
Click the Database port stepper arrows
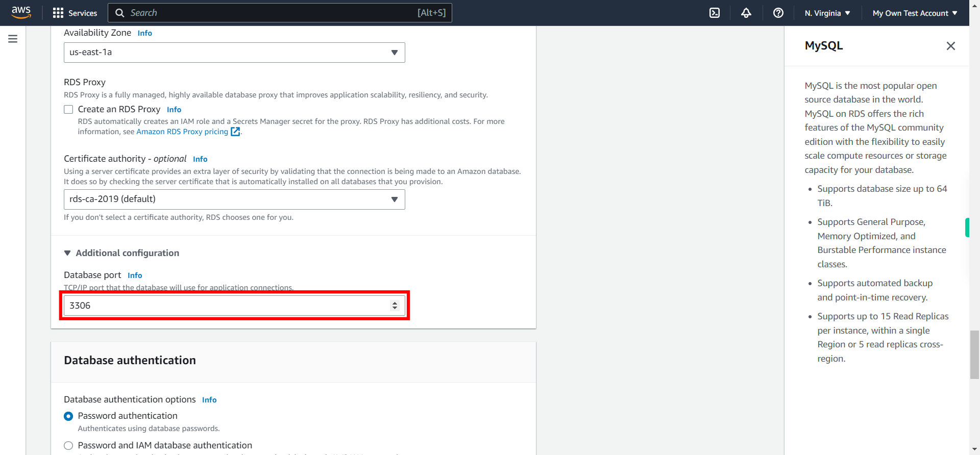point(395,306)
